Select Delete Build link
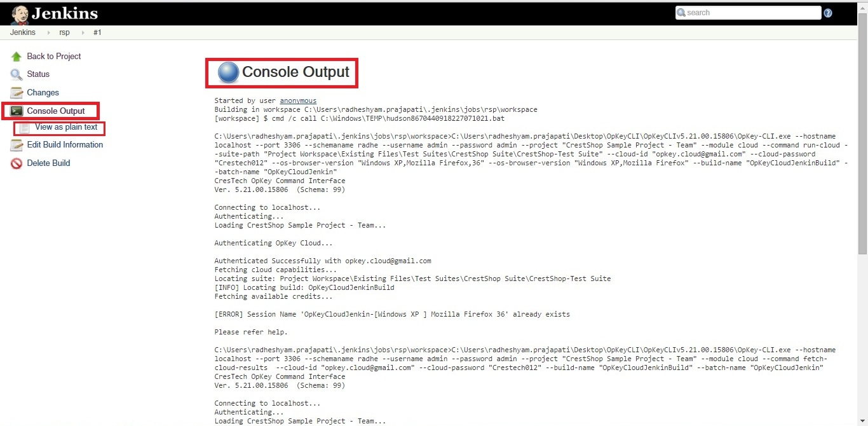 point(48,163)
